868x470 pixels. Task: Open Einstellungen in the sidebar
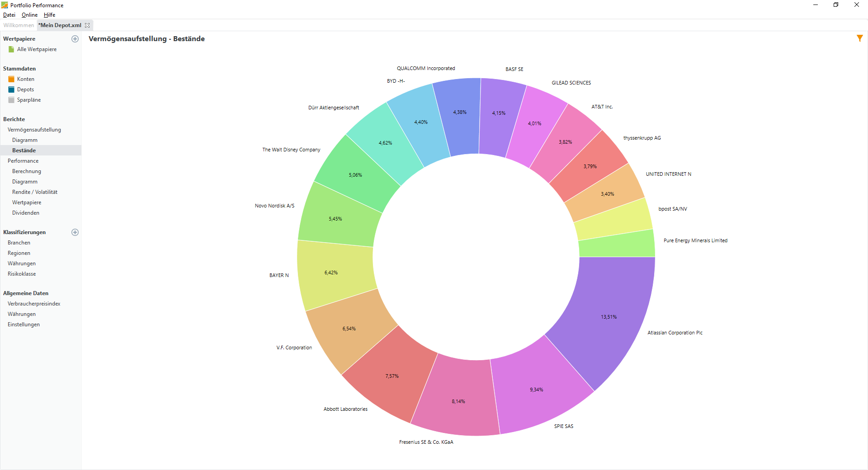[24, 324]
